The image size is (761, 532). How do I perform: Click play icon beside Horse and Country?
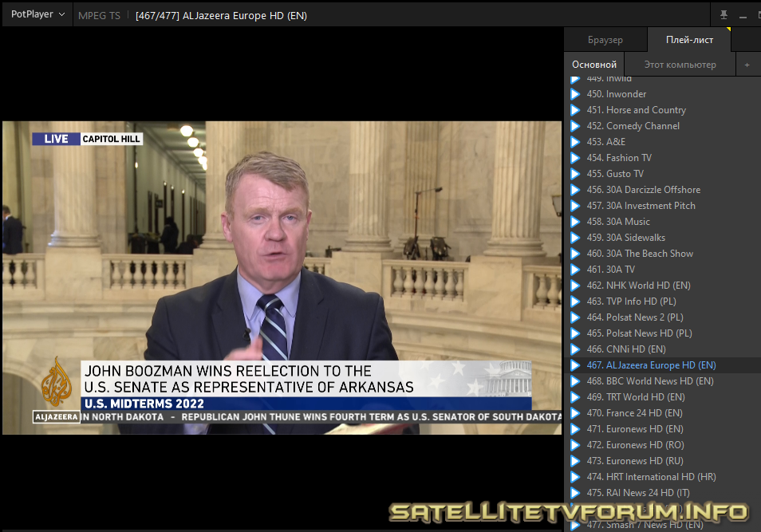(575, 110)
